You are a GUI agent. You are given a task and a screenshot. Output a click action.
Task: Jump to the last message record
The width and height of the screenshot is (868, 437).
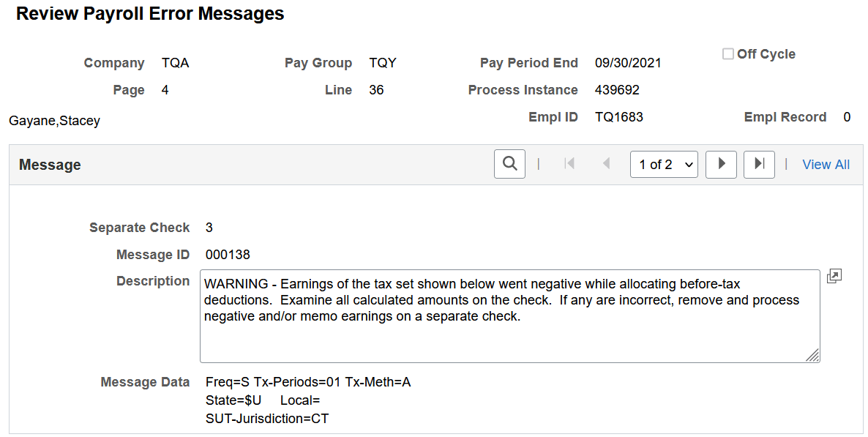[x=759, y=164]
